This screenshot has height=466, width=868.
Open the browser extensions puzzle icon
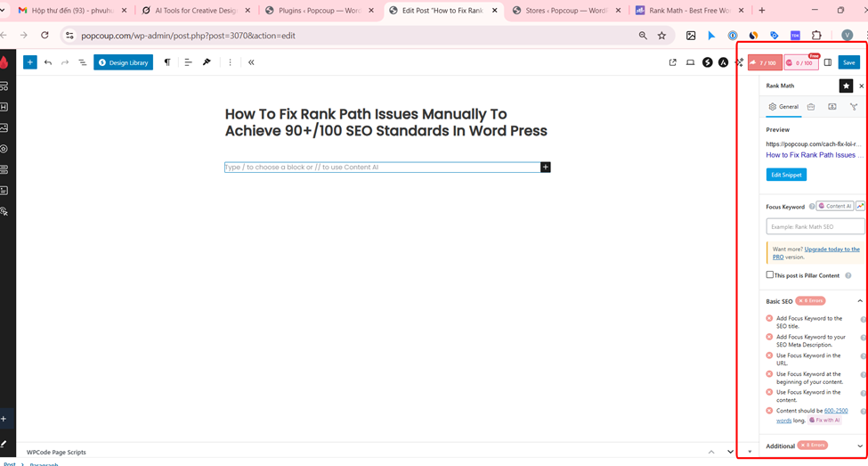pyautogui.click(x=816, y=36)
